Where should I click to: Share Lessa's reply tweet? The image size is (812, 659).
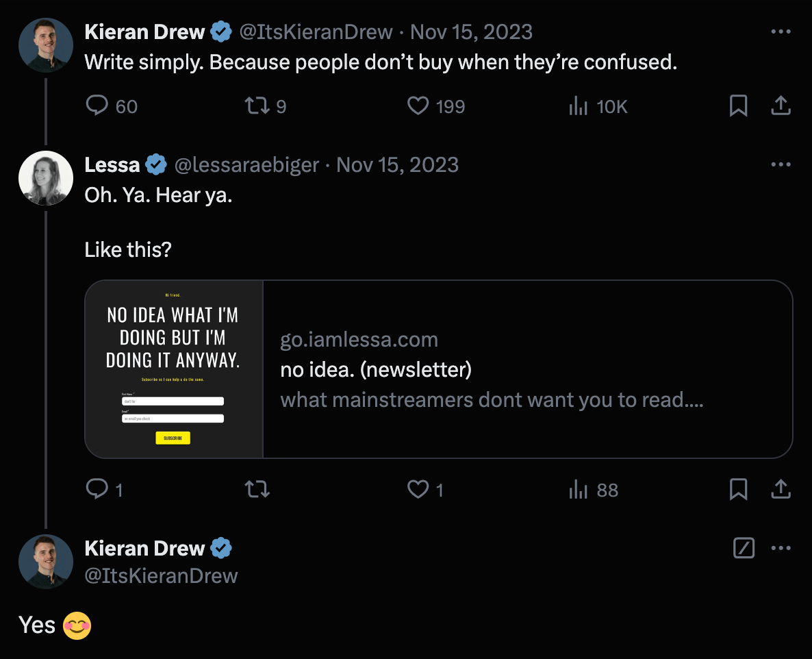click(x=781, y=489)
